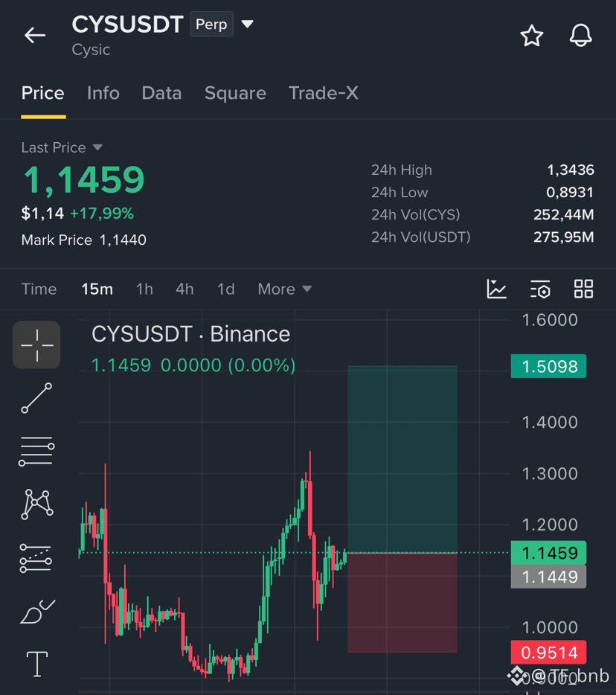Click the CYSUSDT symbol heading

pos(128,24)
